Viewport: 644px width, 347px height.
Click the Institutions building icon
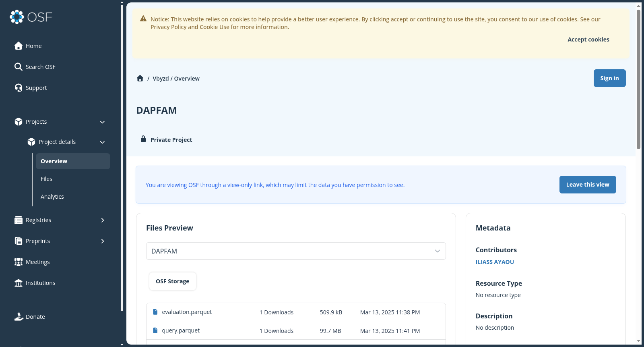19,283
